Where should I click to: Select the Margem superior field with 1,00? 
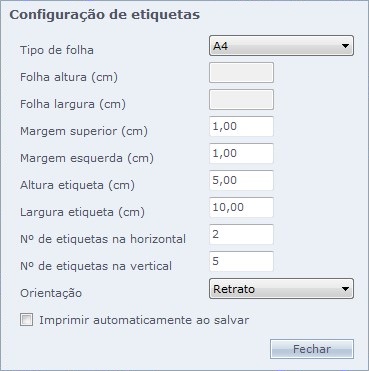pyautogui.click(x=241, y=126)
